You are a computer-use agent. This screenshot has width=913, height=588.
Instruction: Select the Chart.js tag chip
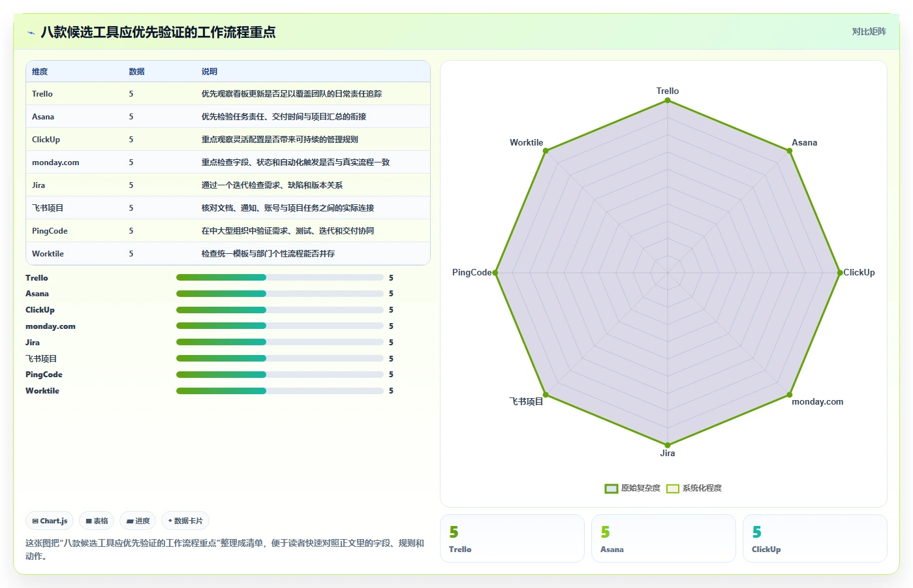[x=50, y=521]
